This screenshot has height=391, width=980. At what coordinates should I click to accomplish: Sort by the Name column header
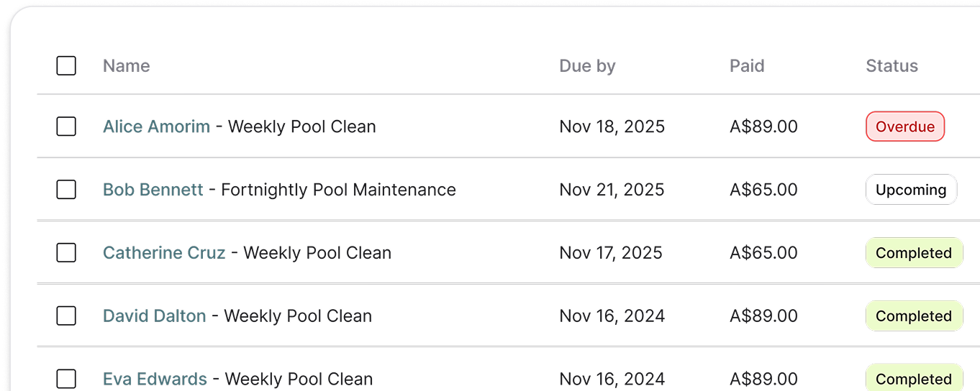point(126,66)
